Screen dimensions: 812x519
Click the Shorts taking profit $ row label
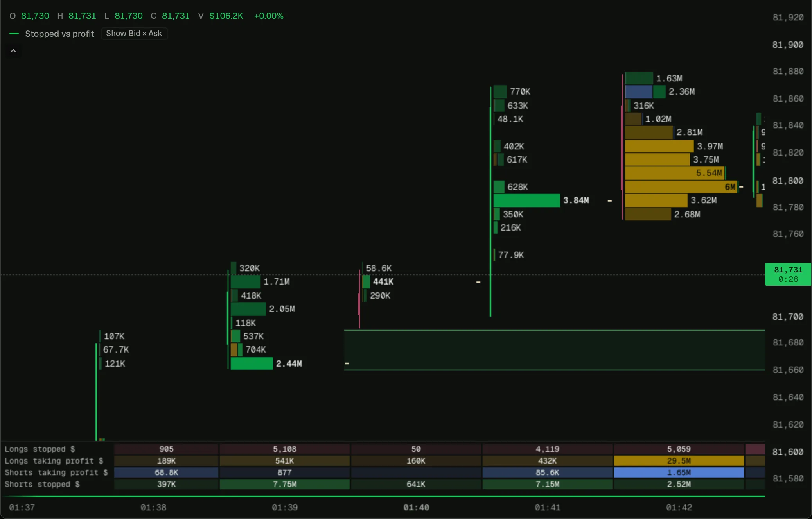click(x=56, y=472)
